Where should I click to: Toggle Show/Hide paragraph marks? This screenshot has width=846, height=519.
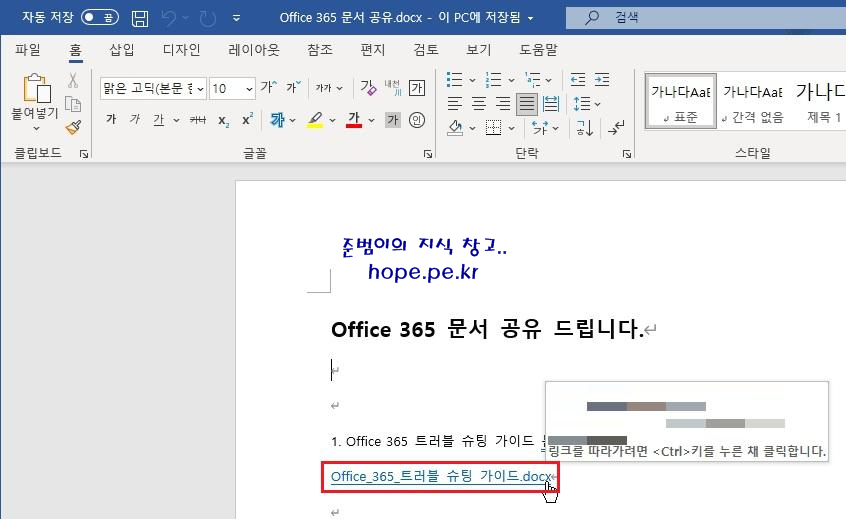point(616,128)
